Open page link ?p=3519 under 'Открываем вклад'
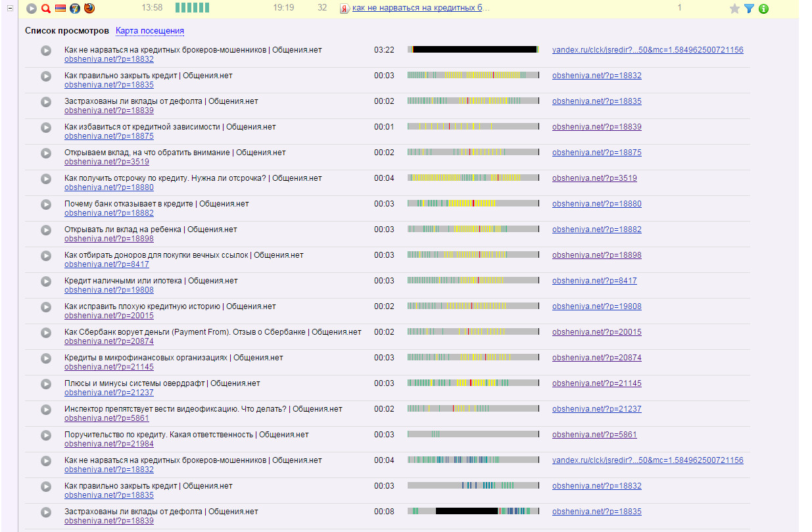Screen dimensions: 812x532 click(x=107, y=162)
